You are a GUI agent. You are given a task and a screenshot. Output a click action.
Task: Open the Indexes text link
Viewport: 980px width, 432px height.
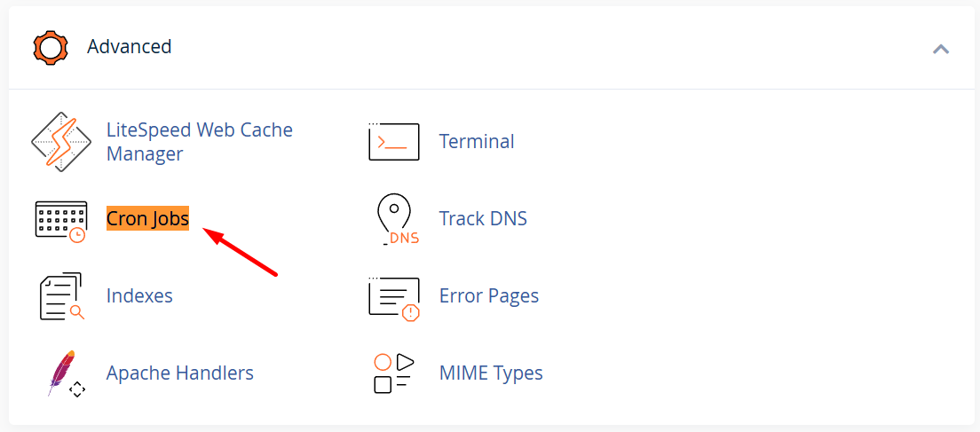tap(139, 295)
